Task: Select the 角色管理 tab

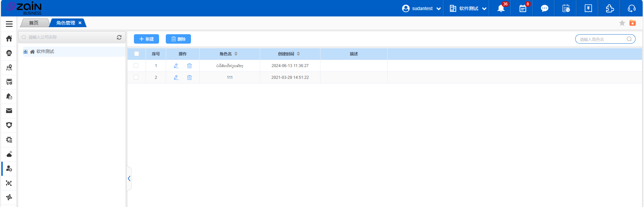Action: click(66, 23)
